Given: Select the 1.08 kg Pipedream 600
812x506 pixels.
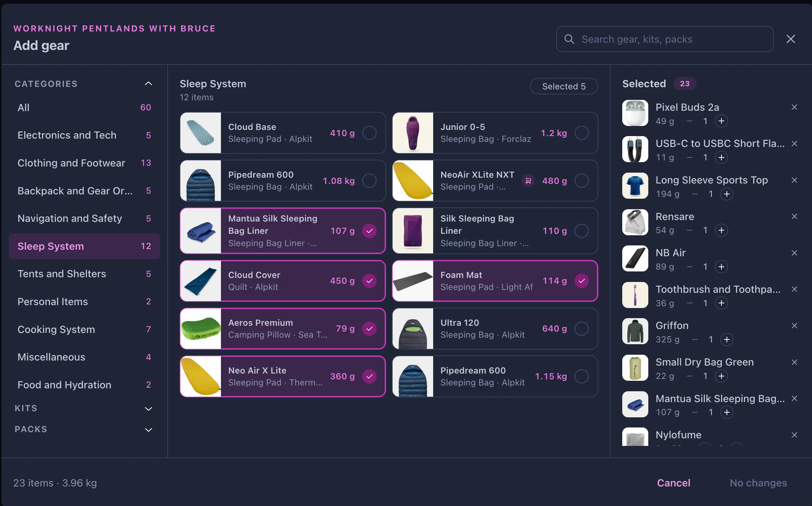Looking at the screenshot, I should tap(369, 181).
